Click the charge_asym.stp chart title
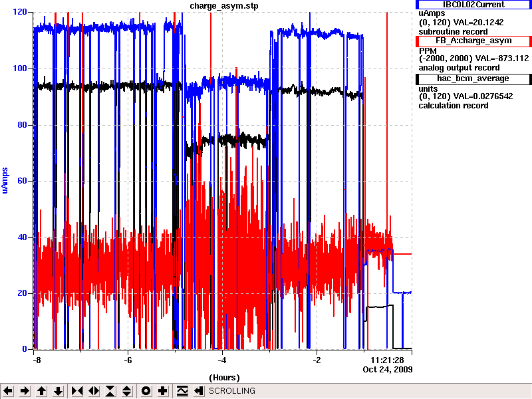The height and width of the screenshot is (399, 532). [x=224, y=6]
